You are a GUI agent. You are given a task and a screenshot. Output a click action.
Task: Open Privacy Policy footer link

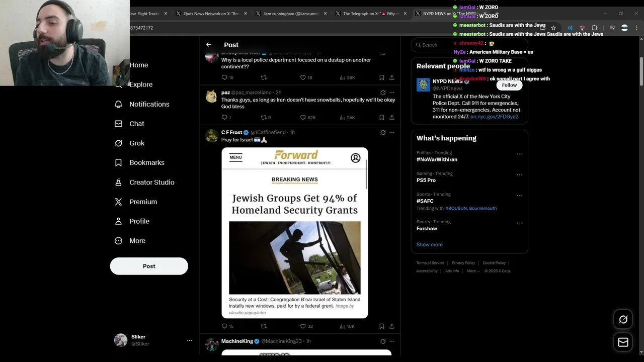coord(463,263)
